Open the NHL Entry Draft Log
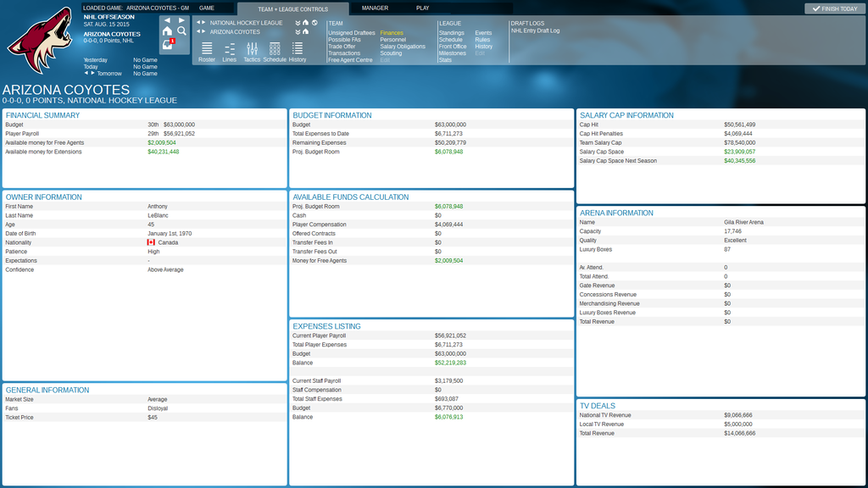This screenshot has width=868, height=488. (536, 31)
